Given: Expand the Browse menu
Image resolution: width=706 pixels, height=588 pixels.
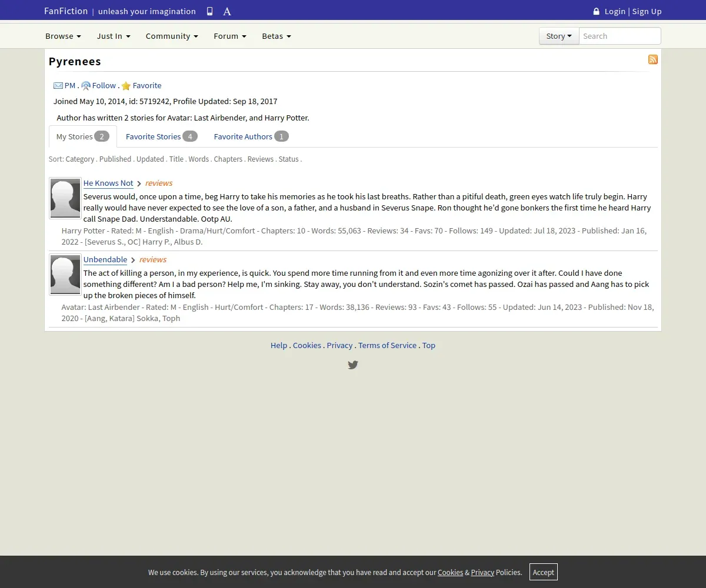Looking at the screenshot, I should (63, 36).
